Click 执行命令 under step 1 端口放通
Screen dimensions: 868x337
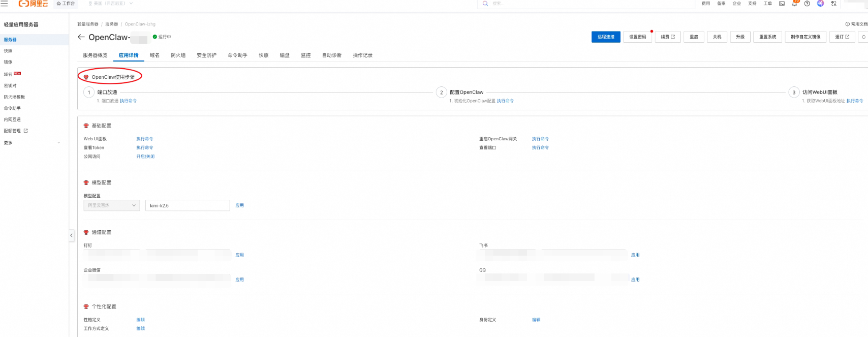click(128, 101)
